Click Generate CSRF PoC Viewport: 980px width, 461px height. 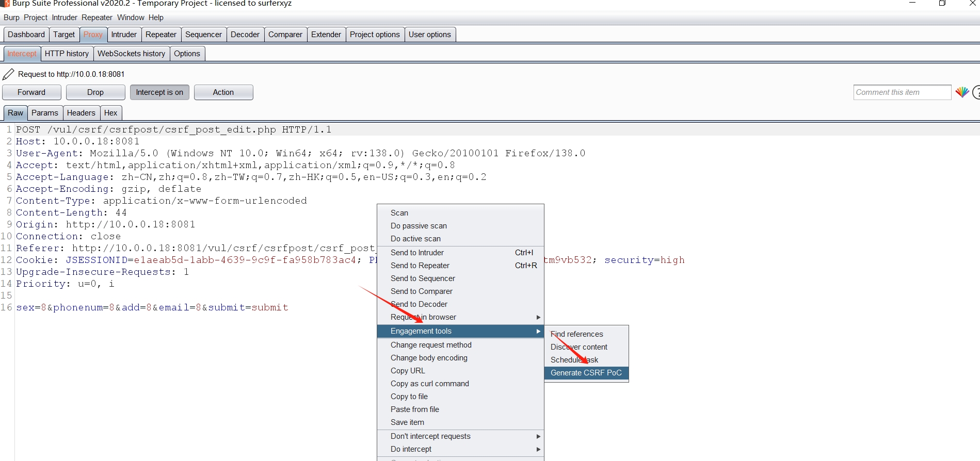[586, 373]
